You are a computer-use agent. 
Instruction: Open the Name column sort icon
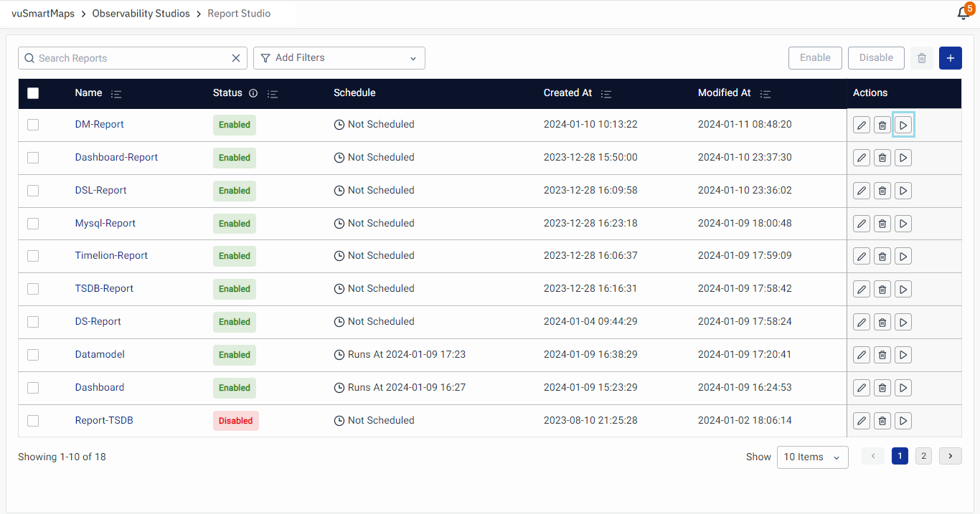pyautogui.click(x=116, y=94)
